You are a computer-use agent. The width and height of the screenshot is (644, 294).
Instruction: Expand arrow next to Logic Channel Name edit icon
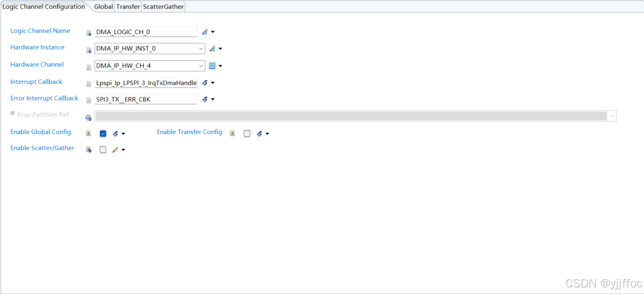213,32
